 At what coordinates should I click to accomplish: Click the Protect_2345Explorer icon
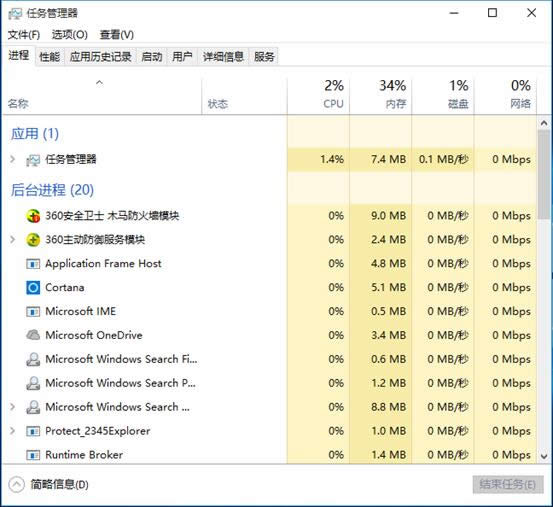coord(33,431)
